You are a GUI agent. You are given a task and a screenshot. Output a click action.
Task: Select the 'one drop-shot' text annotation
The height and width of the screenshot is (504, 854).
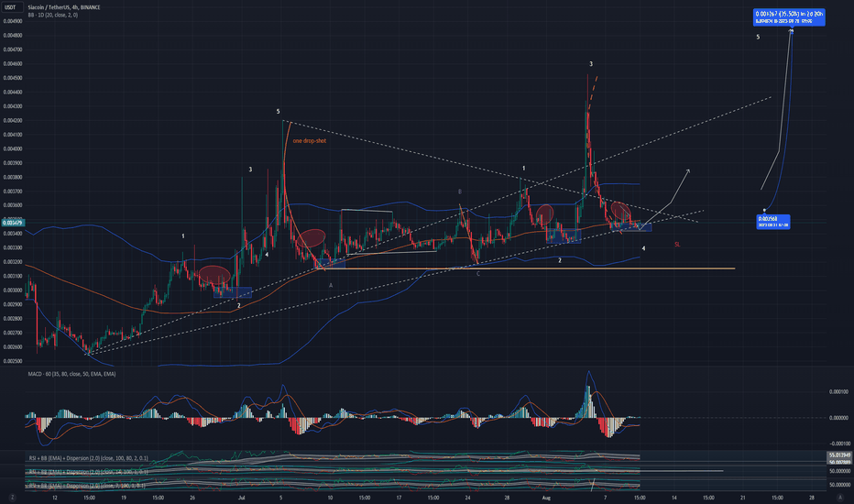(310, 141)
